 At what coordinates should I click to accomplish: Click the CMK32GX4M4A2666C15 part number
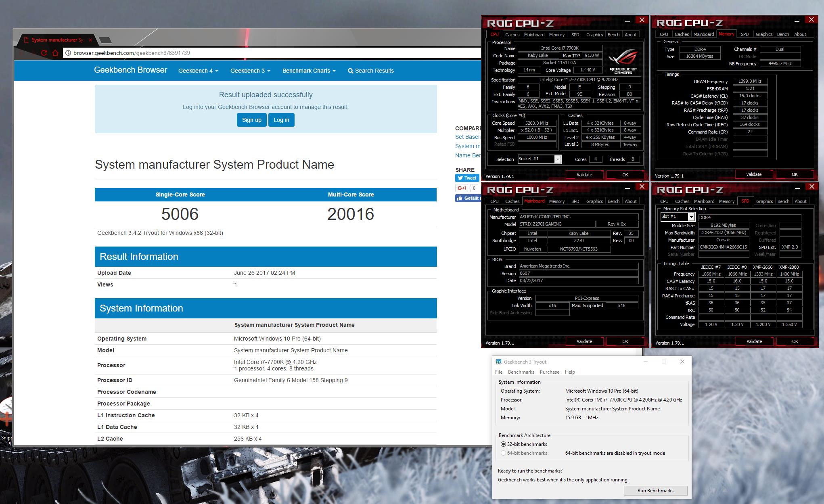[723, 247]
